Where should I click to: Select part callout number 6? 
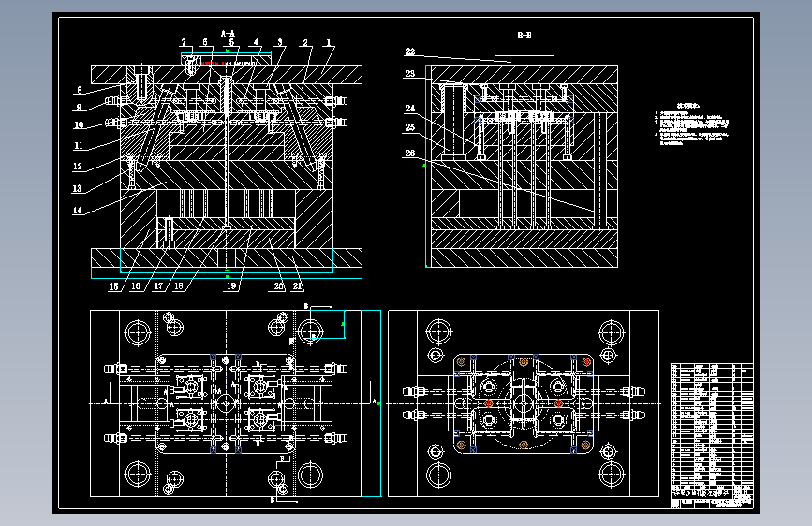pos(205,42)
